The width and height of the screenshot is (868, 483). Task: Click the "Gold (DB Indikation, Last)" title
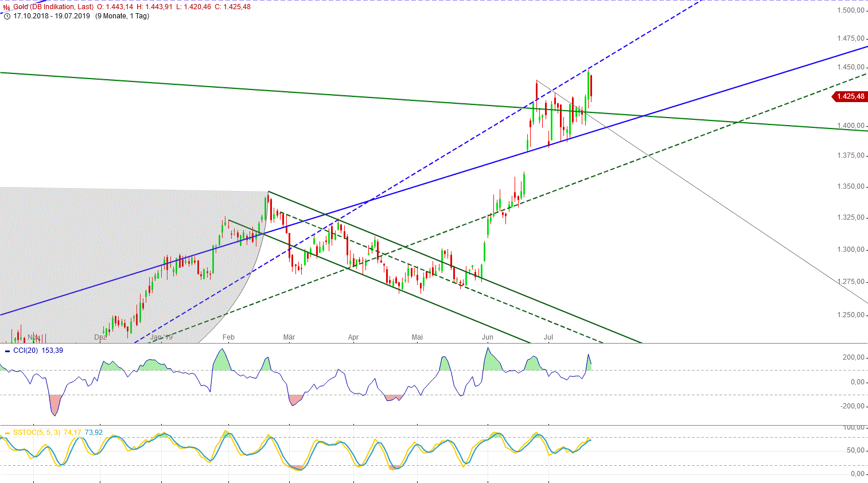coord(53,7)
